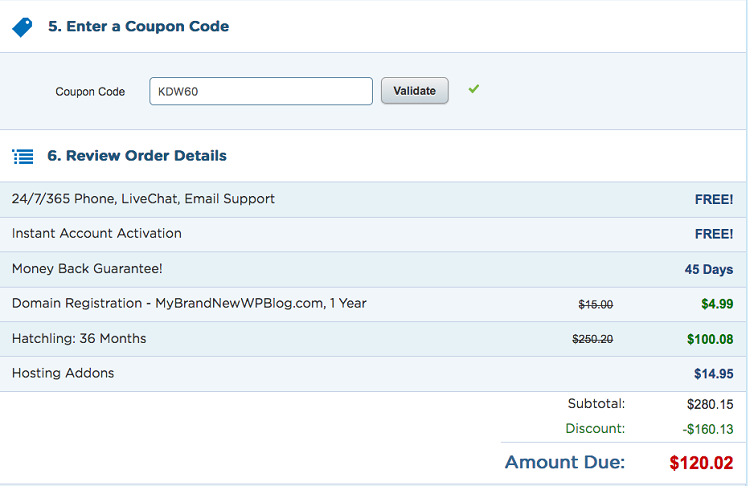Select the Domain Registration row text
Image resolution: width=750 pixels, height=486 pixels.
pyautogui.click(x=189, y=303)
